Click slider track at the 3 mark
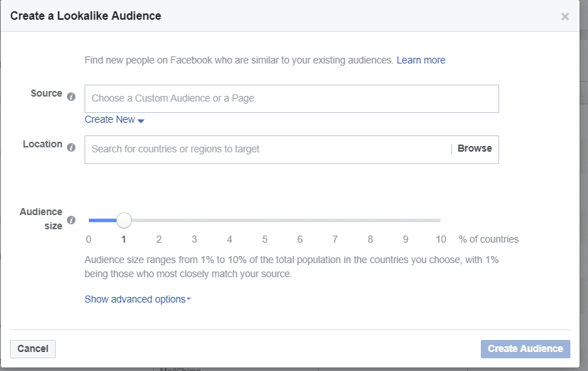 click(195, 221)
